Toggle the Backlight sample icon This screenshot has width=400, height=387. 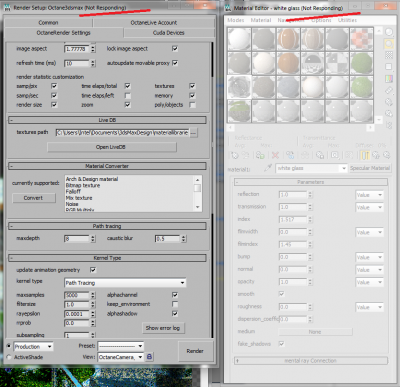point(389,44)
